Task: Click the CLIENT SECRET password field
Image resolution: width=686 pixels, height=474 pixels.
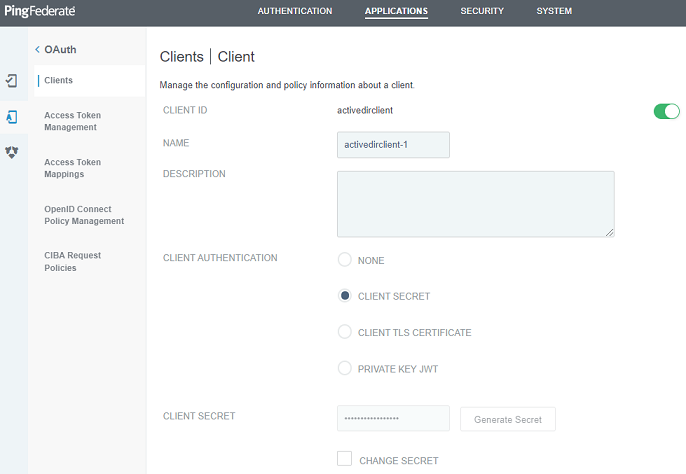Action: [x=393, y=418]
